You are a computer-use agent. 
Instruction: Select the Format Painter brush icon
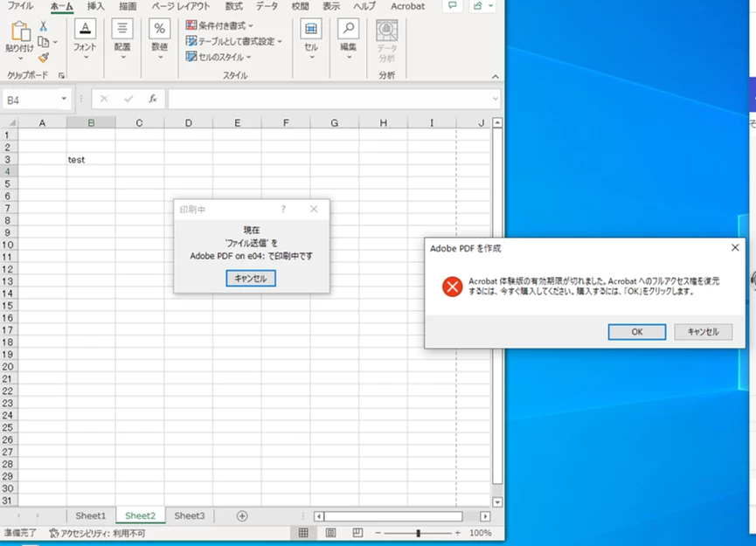tap(44, 58)
